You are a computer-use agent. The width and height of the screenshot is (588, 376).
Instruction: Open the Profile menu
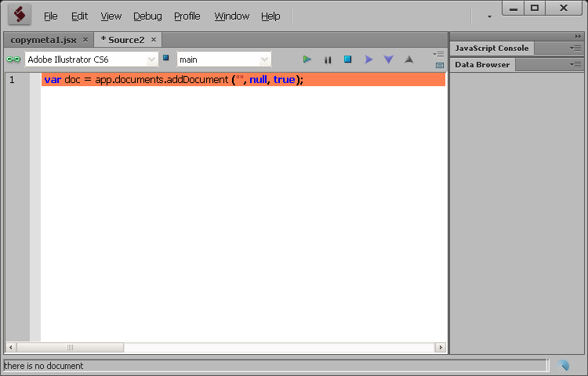coord(187,16)
